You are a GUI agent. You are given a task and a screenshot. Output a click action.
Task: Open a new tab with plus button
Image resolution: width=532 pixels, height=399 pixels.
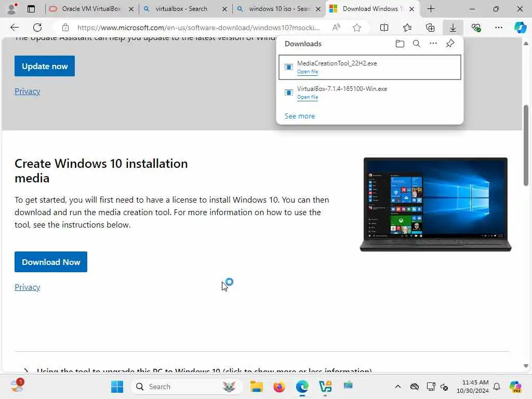pos(431,9)
